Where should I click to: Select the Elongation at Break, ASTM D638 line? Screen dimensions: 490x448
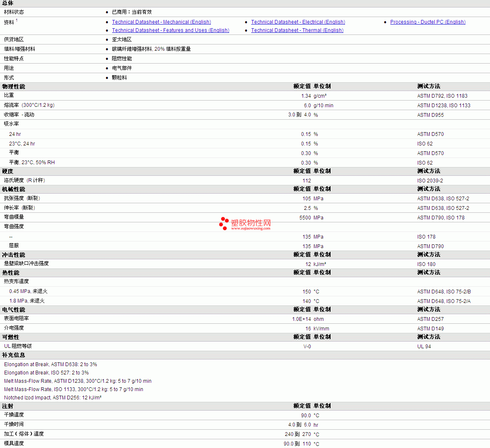coord(50,364)
